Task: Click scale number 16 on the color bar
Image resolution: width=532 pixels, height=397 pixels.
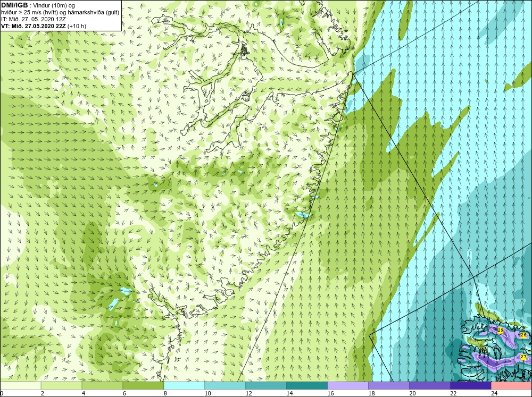Action: click(x=330, y=394)
